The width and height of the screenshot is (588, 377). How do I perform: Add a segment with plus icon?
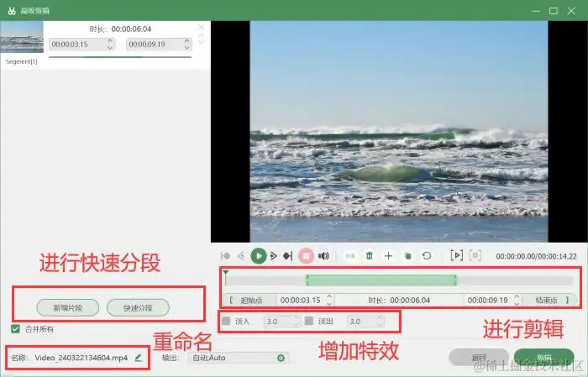coord(388,256)
